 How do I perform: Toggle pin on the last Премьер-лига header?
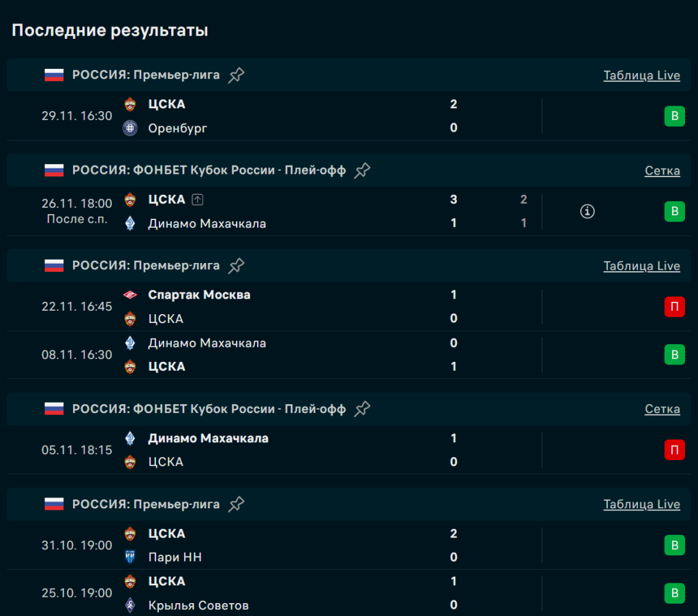pyautogui.click(x=237, y=504)
